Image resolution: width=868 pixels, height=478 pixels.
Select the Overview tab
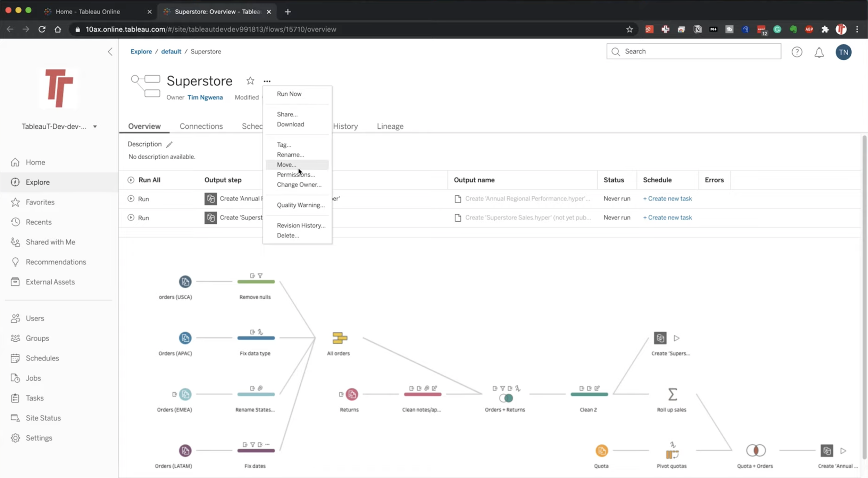coord(144,126)
